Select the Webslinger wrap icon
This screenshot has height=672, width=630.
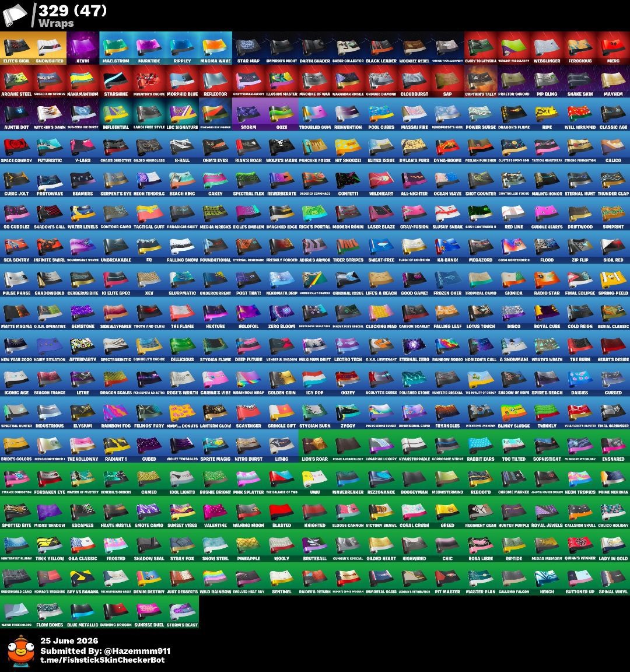click(547, 48)
